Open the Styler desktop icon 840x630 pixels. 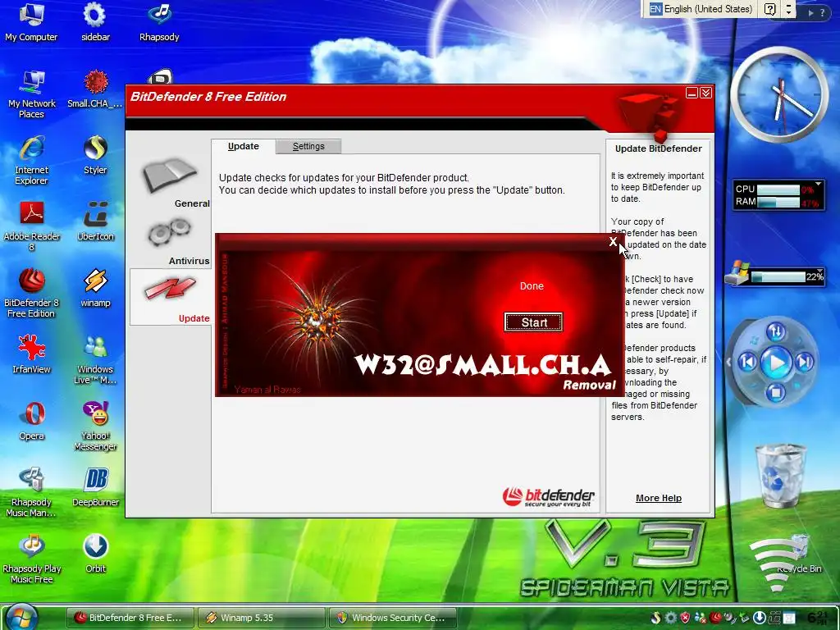[95, 155]
